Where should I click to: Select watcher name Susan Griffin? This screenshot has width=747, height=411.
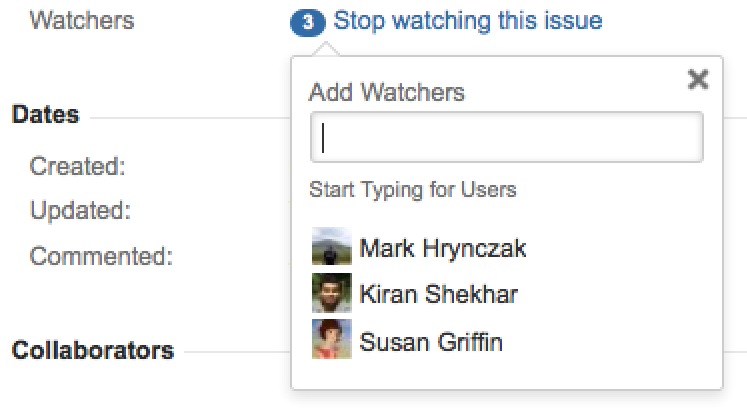431,343
